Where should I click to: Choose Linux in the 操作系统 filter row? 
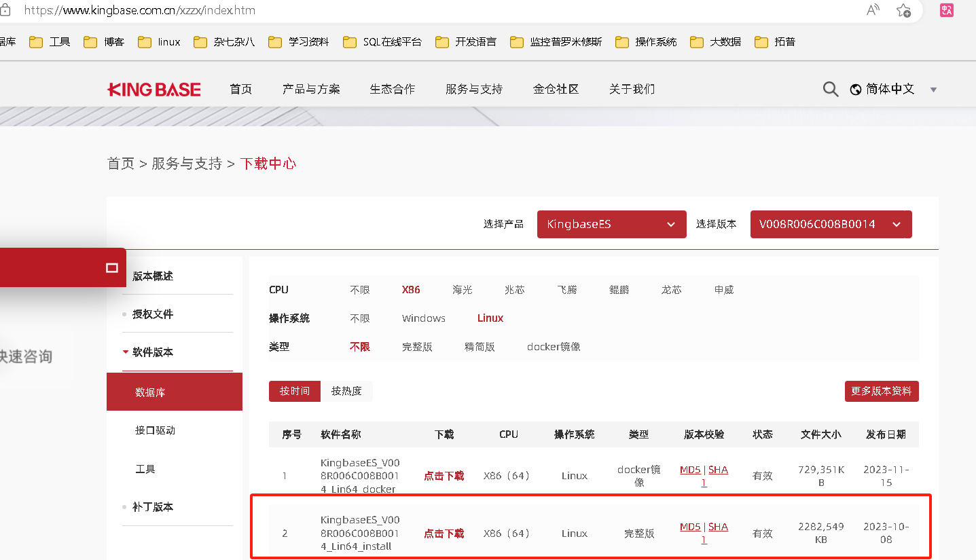[x=490, y=318]
